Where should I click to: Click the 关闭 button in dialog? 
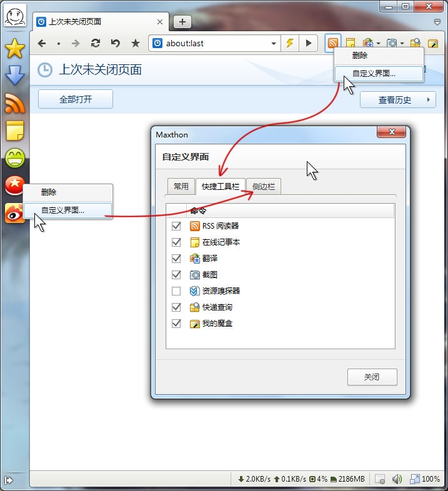coord(372,377)
